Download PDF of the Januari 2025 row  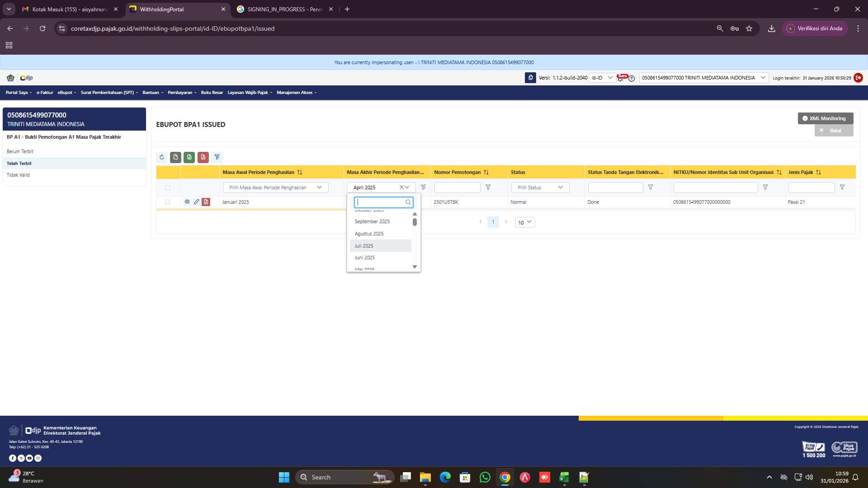click(x=206, y=202)
